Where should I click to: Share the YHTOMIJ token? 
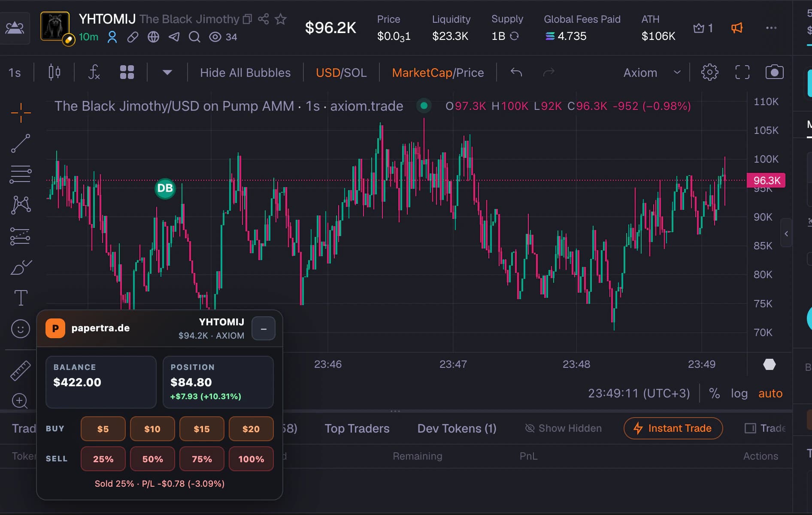[264, 19]
